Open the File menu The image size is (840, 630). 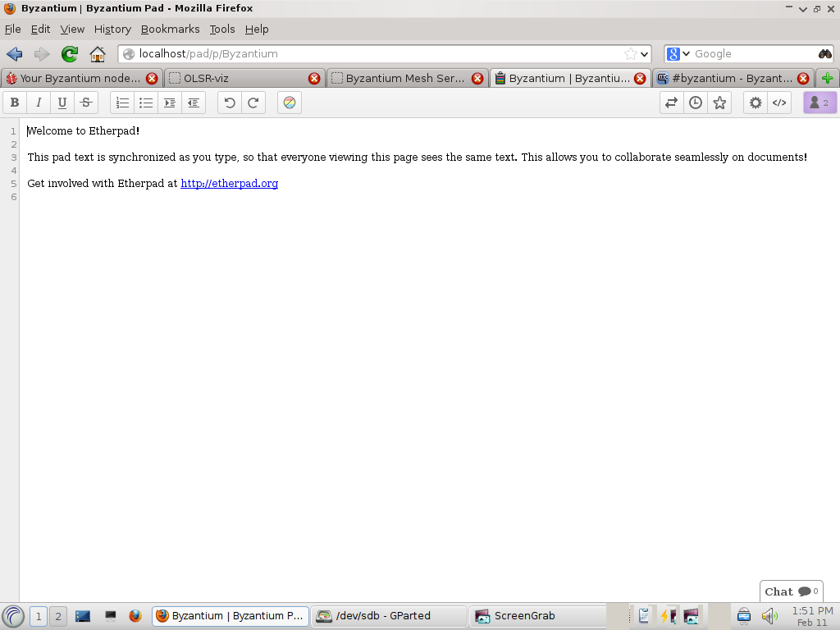(x=13, y=29)
